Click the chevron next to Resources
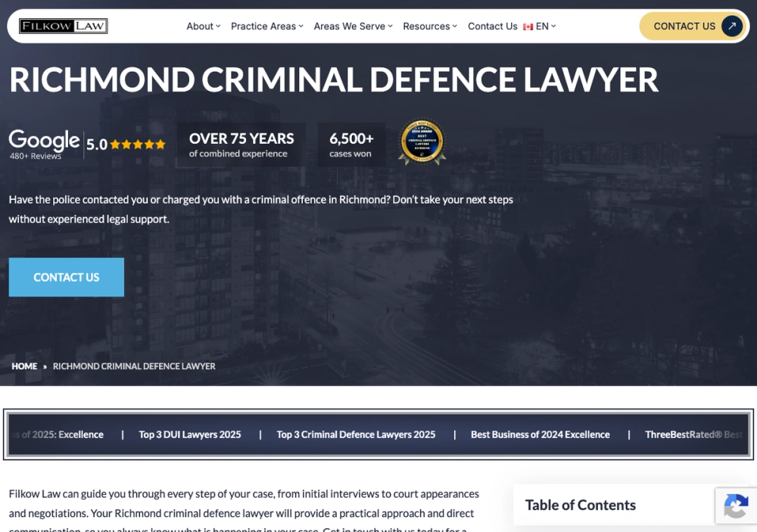Image resolution: width=757 pixels, height=532 pixels. tap(454, 26)
